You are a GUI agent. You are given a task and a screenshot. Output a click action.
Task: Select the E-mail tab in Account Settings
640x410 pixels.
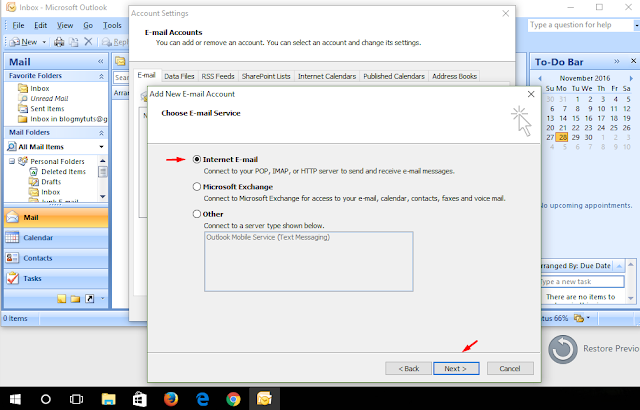146,75
